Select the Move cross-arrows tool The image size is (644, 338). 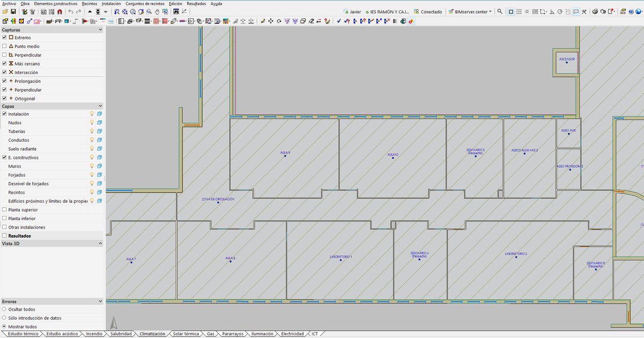(270, 21)
